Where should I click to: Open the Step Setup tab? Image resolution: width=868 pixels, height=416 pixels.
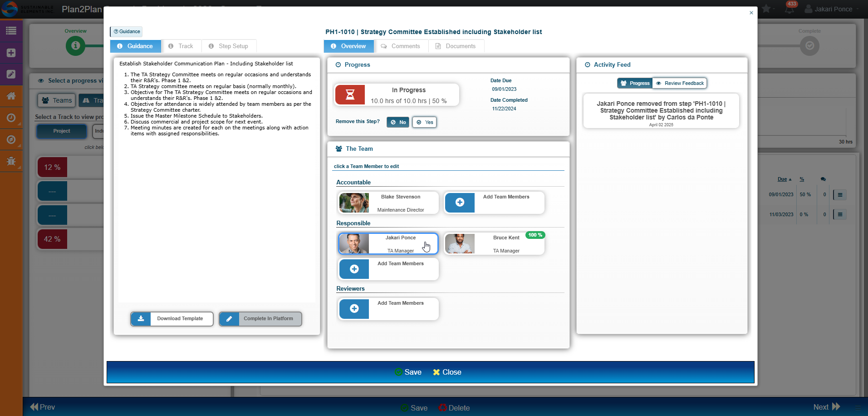click(x=229, y=46)
